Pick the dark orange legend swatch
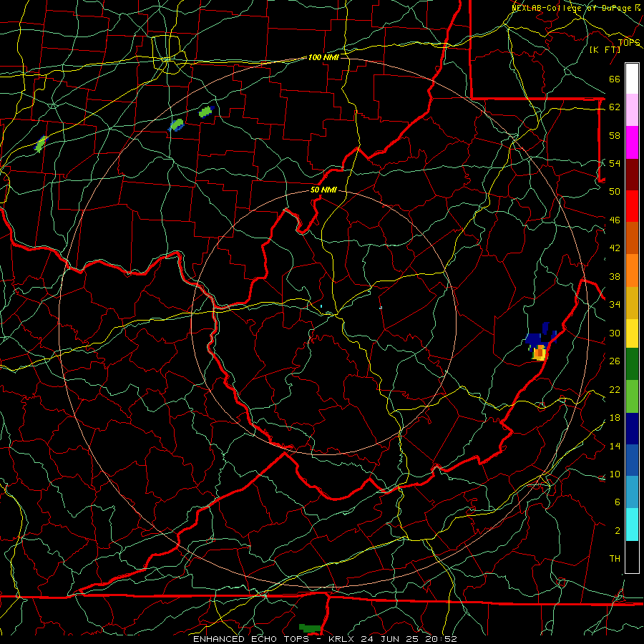This screenshot has width=644, height=644. coord(632,238)
